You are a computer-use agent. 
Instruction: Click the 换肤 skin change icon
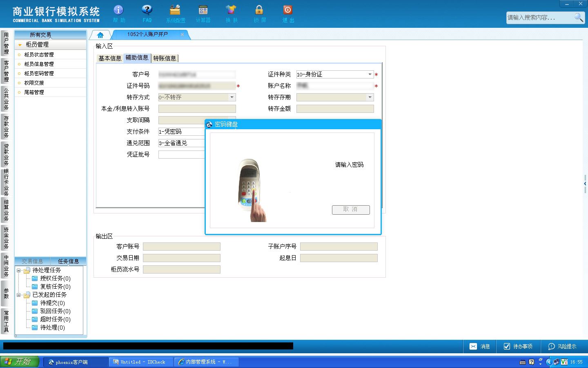(x=231, y=10)
